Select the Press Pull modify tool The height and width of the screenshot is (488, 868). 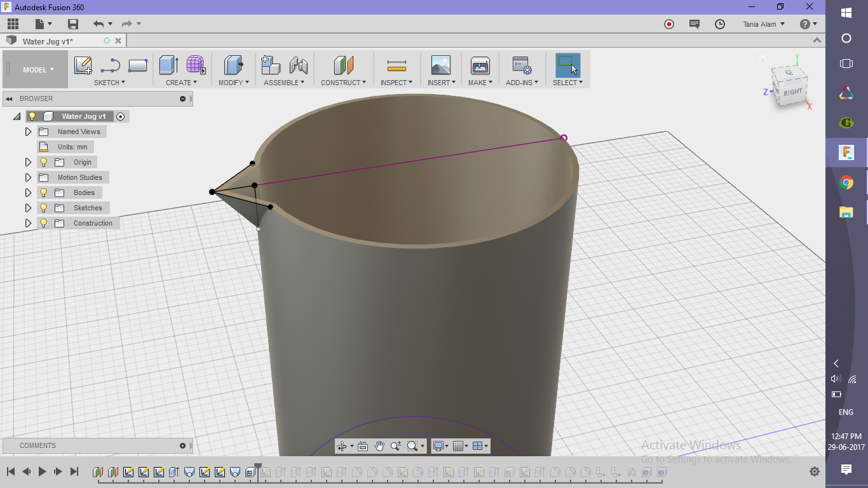point(233,65)
